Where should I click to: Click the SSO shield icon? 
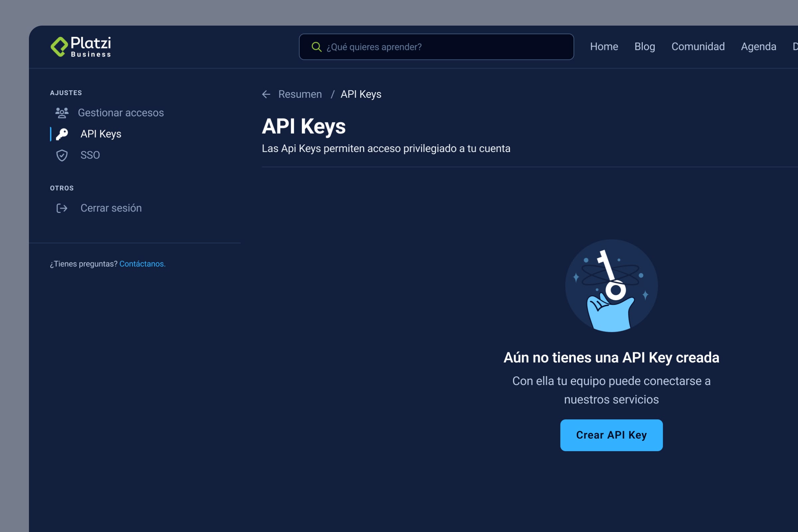coord(62,155)
